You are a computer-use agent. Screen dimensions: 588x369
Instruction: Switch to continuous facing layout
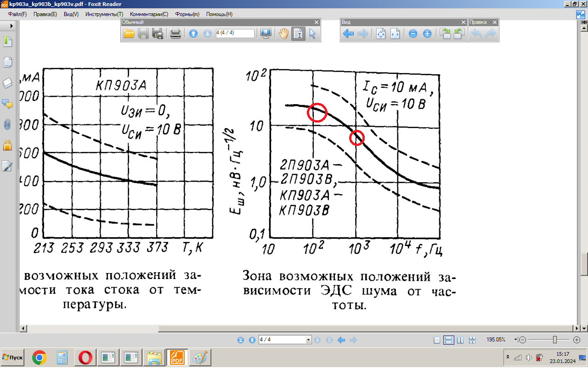(471, 340)
